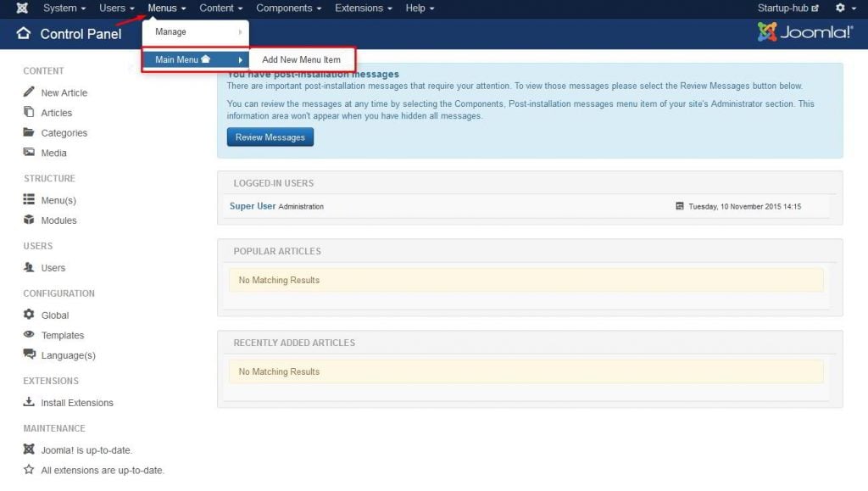
Task: Select Add New Menu Item
Action: (301, 60)
